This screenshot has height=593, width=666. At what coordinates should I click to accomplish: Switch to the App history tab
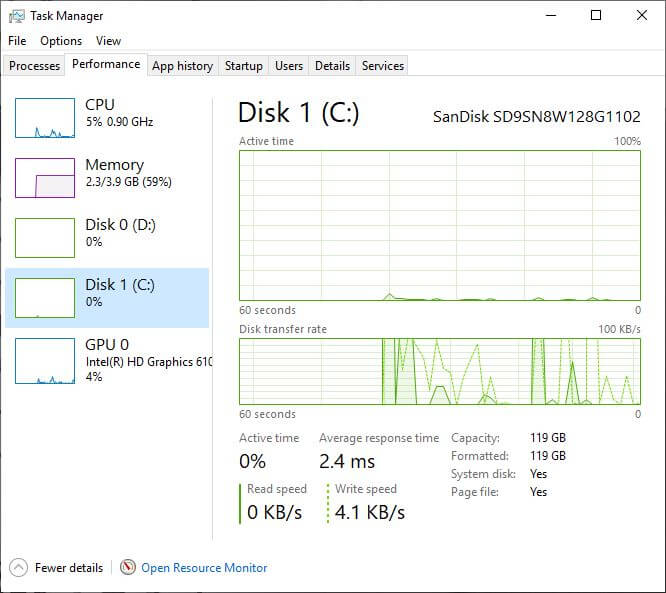click(x=182, y=66)
